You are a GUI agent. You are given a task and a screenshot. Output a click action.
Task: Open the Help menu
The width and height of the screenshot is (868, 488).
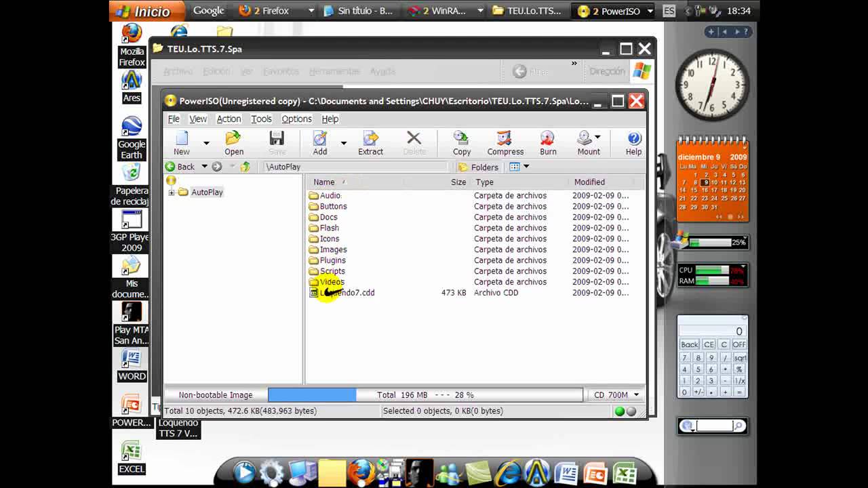click(330, 119)
